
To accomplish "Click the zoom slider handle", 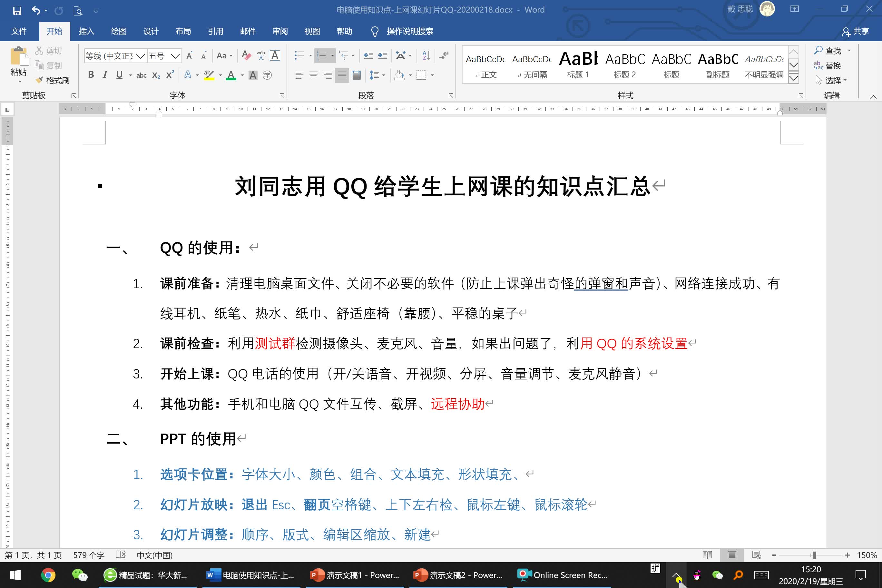I will (x=814, y=555).
